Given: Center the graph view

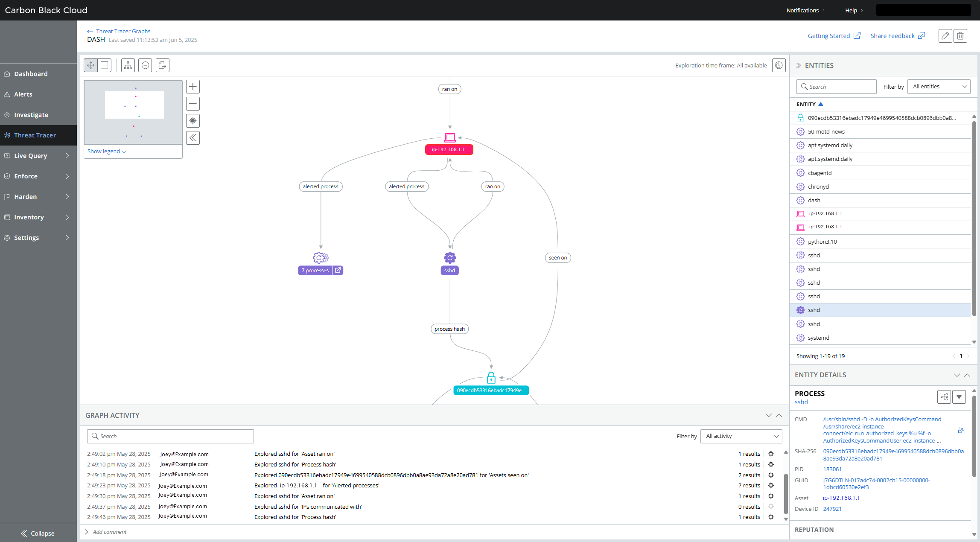Looking at the screenshot, I should tap(193, 121).
